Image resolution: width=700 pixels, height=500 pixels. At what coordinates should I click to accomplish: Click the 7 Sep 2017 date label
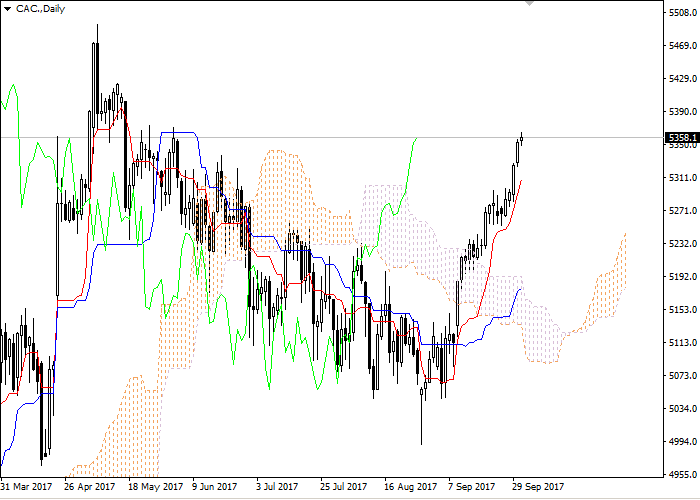[472, 487]
